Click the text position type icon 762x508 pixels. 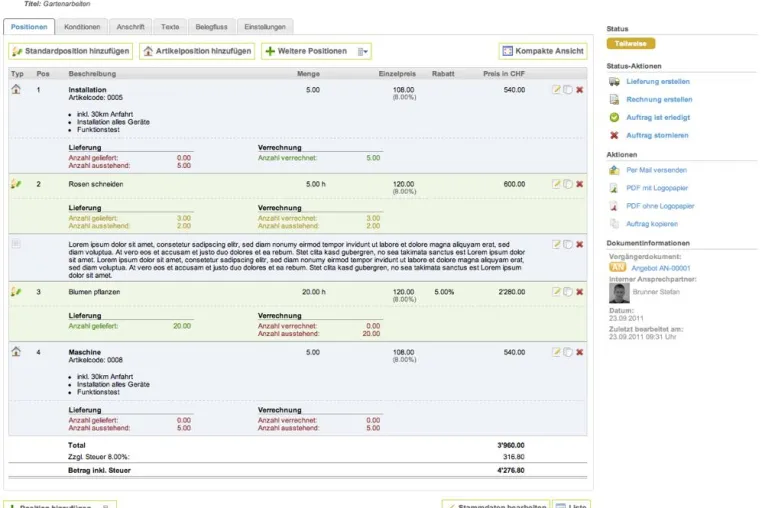tap(16, 244)
